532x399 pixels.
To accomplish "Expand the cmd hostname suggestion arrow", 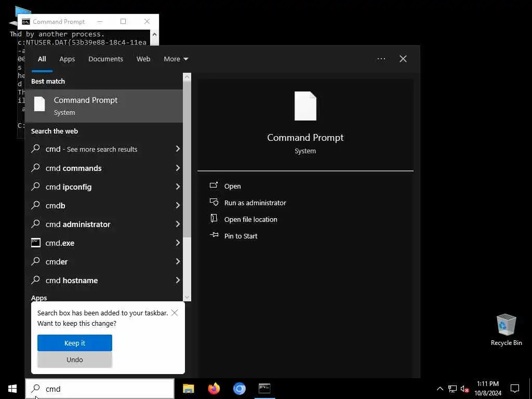I will click(x=178, y=280).
